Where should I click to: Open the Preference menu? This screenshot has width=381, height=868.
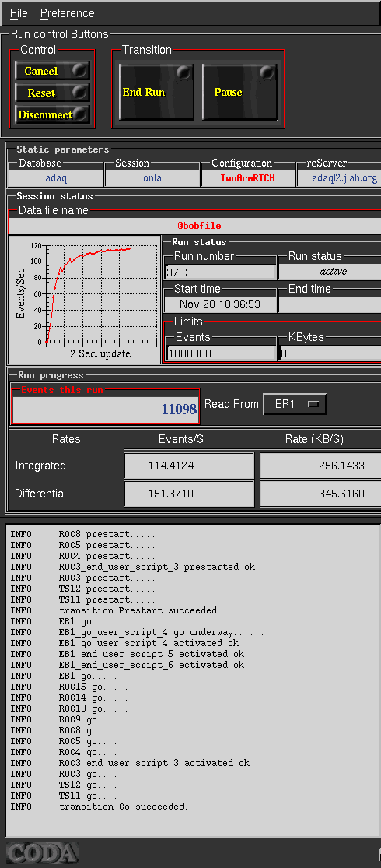pyautogui.click(x=68, y=13)
